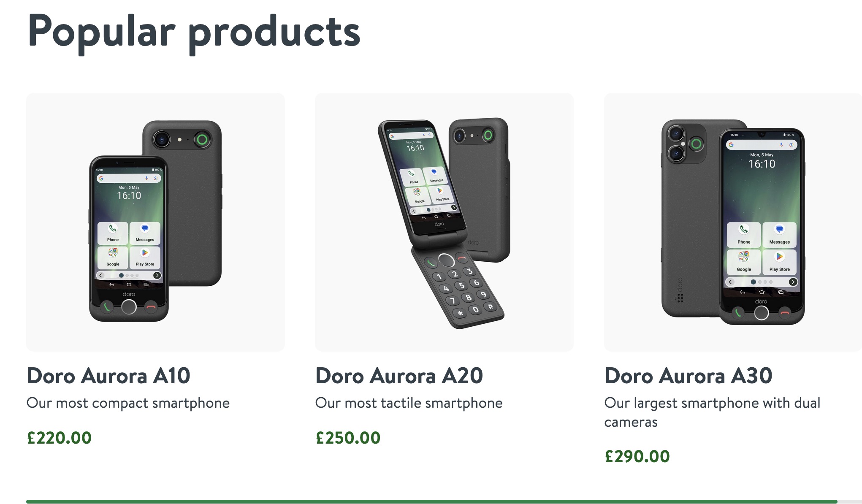862x504 pixels.
Task: Click "Our most compact smartphone" description
Action: pyautogui.click(x=128, y=403)
